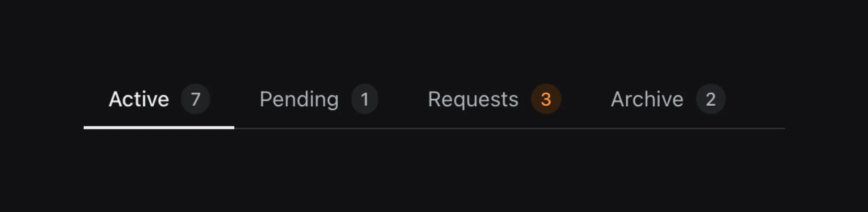
Task: View the 3 new requests
Action: tap(494, 99)
